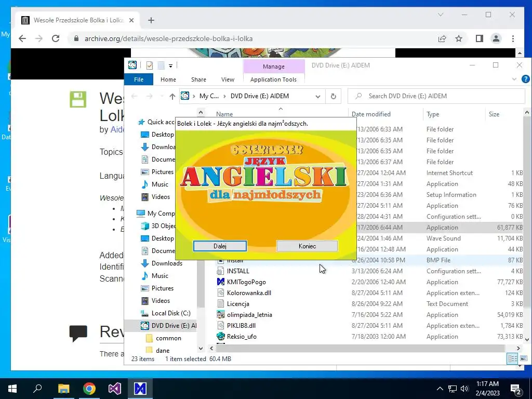Select the INSTALL configuration settings file
This screenshot has width=532, height=399.
pyautogui.click(x=238, y=271)
